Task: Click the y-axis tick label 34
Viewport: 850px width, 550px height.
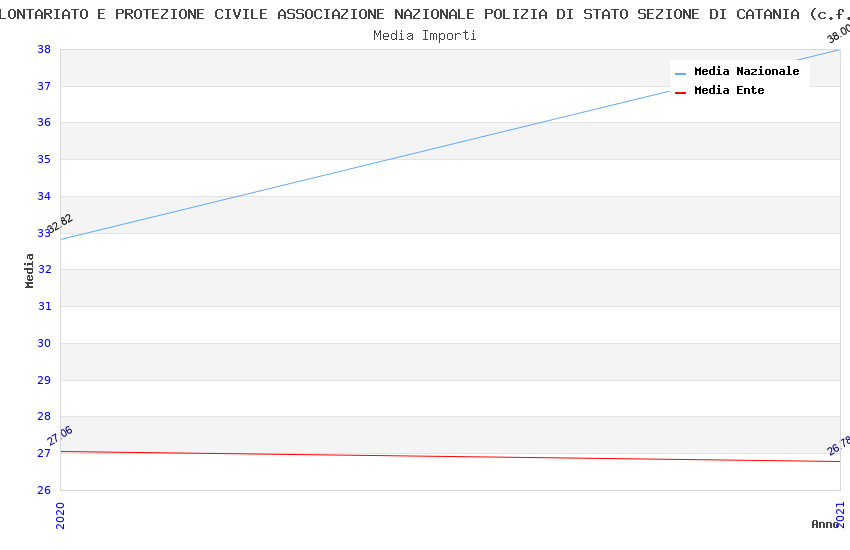Action: pyautogui.click(x=44, y=196)
